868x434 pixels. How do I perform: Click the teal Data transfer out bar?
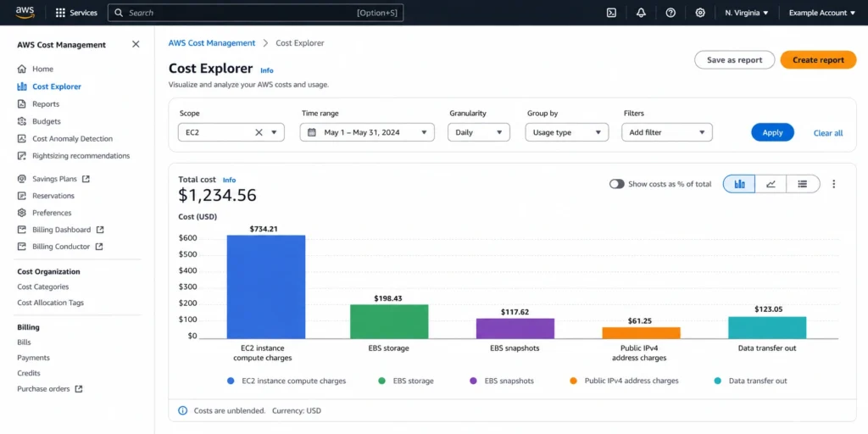(767, 328)
